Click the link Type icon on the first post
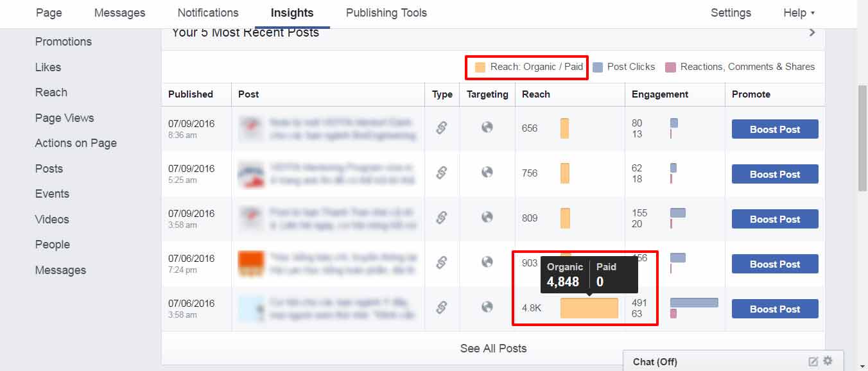Screen dimensions: 868x371 (442, 128)
